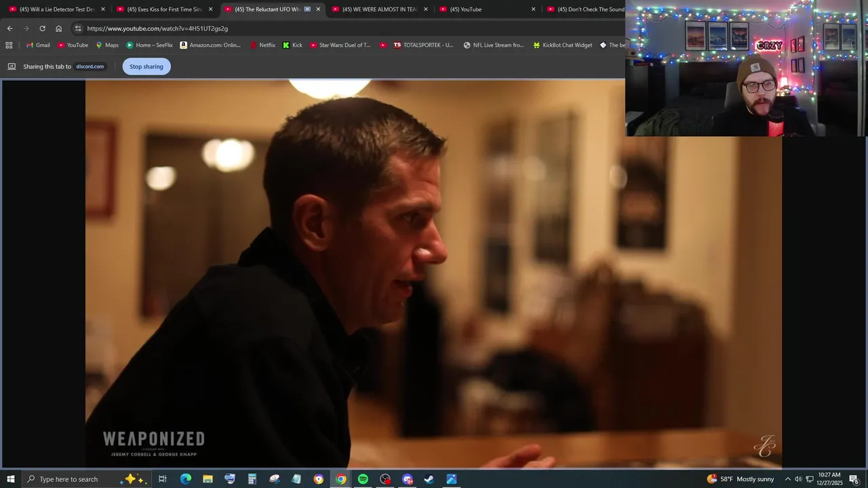Open the clock showing 10:27 AM
Viewport: 868px width, 488px height.
pos(830,479)
